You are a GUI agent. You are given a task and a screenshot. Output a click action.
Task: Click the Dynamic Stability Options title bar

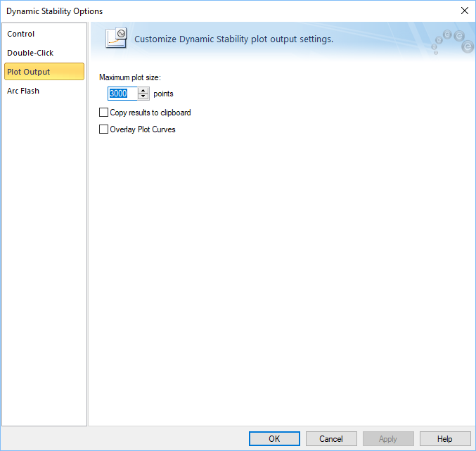pyautogui.click(x=211, y=11)
